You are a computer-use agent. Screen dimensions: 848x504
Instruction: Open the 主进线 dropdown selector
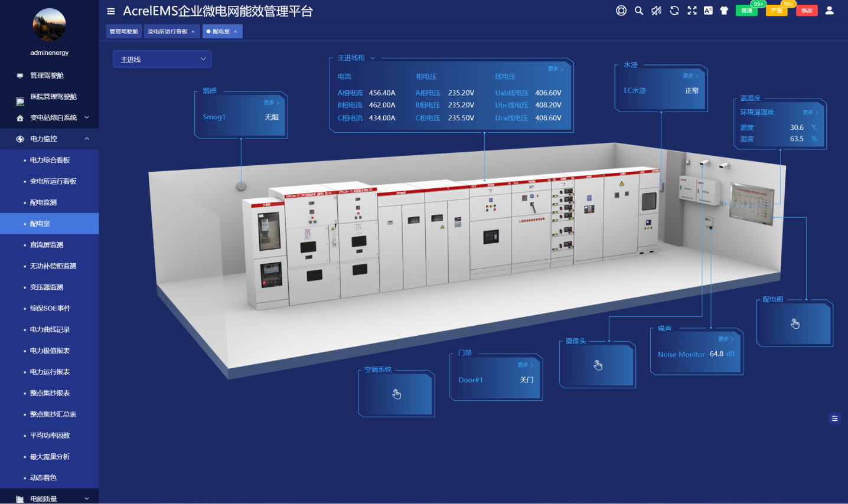[162, 59]
